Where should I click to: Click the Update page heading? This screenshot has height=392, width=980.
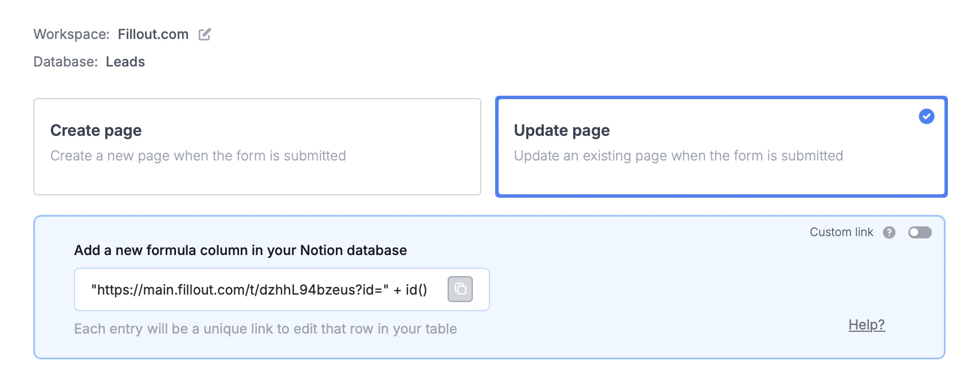point(561,131)
